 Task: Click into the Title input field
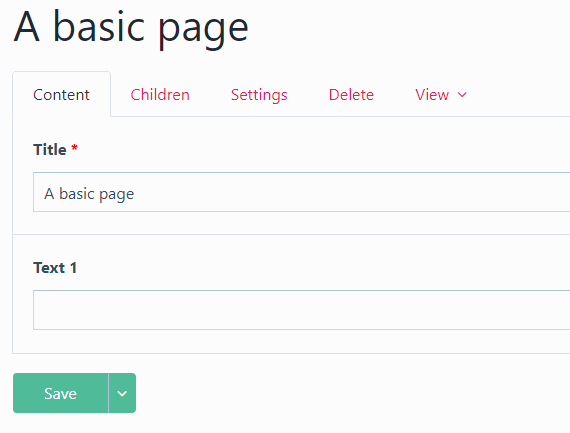301,192
